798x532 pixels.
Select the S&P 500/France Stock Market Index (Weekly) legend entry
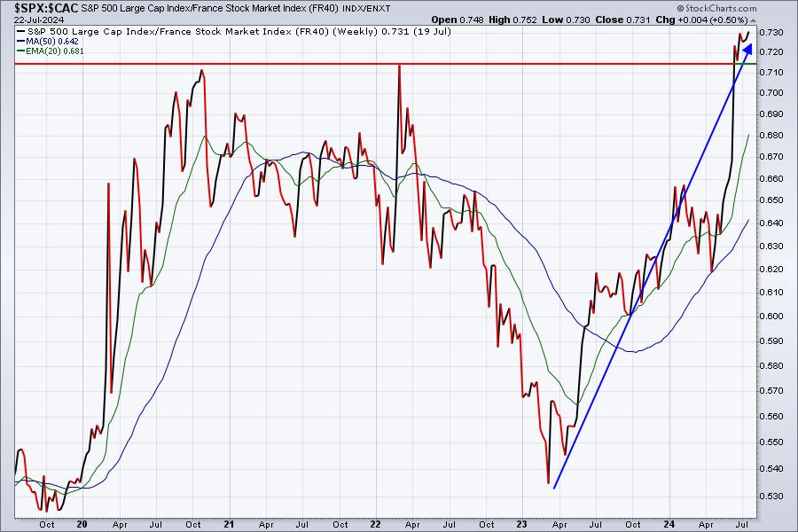coord(234,32)
